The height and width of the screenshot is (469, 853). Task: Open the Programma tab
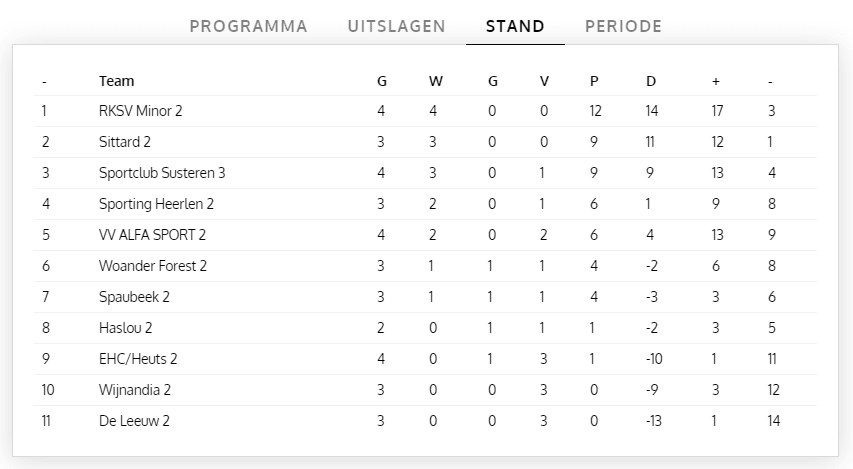point(248,26)
